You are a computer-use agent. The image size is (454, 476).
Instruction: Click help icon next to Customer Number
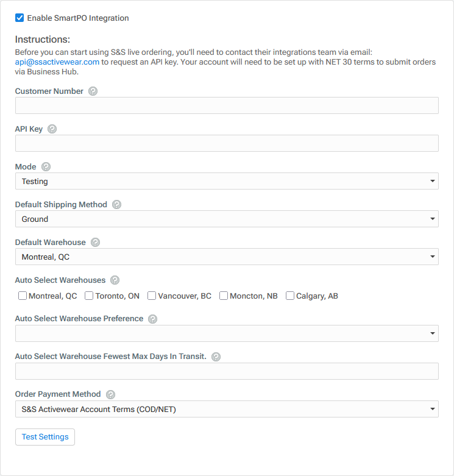coord(93,91)
